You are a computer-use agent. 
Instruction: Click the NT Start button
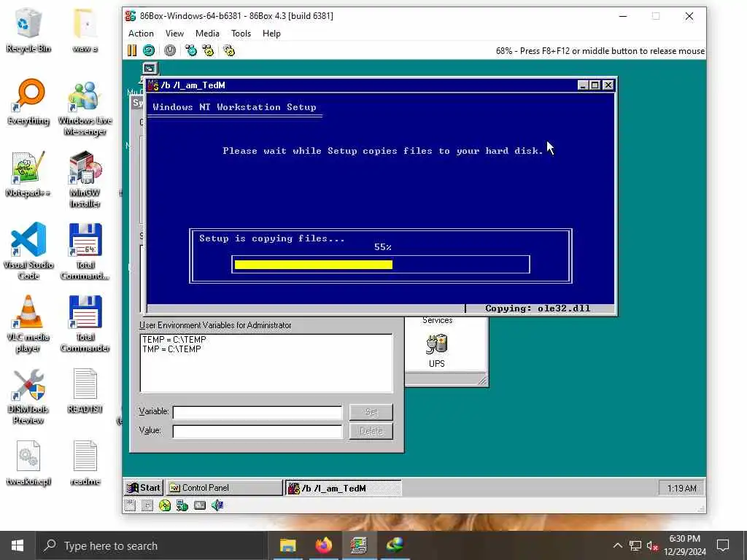pos(144,488)
